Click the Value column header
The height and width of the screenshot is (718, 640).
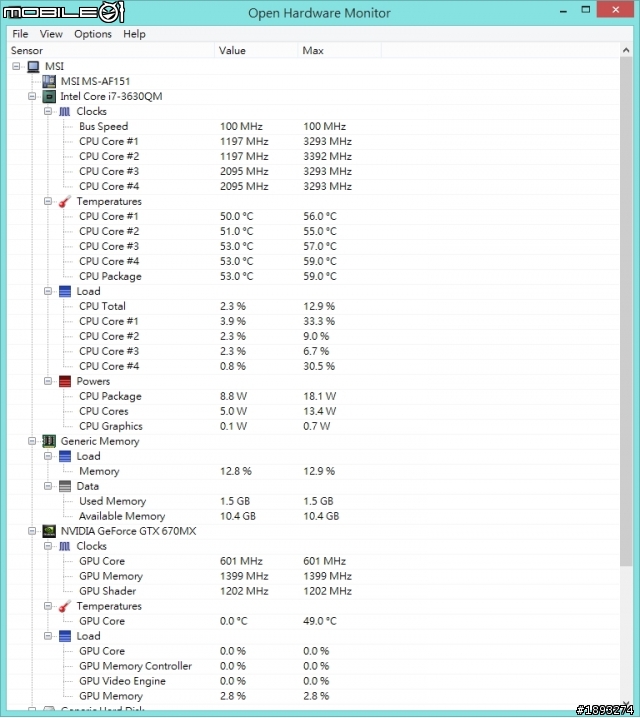point(256,50)
